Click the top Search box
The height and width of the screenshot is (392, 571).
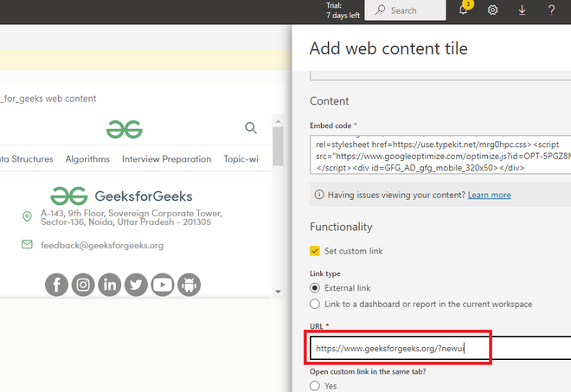[403, 10]
